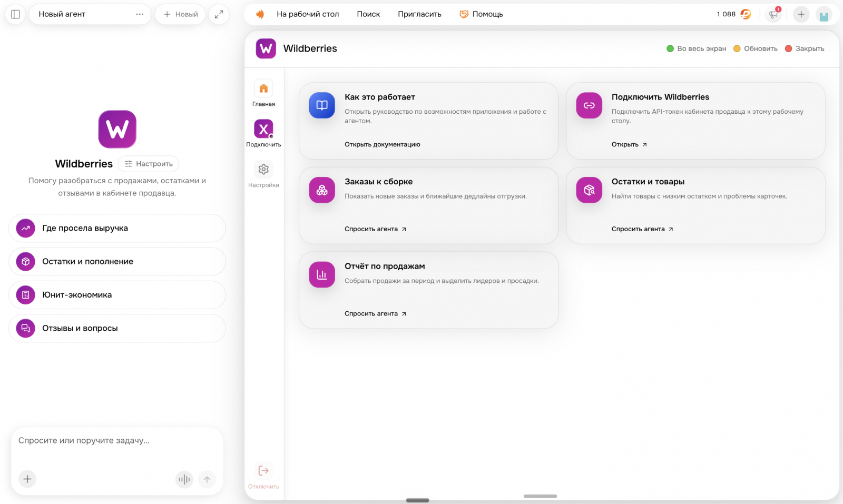Create a new agent with Новый button

point(181,14)
